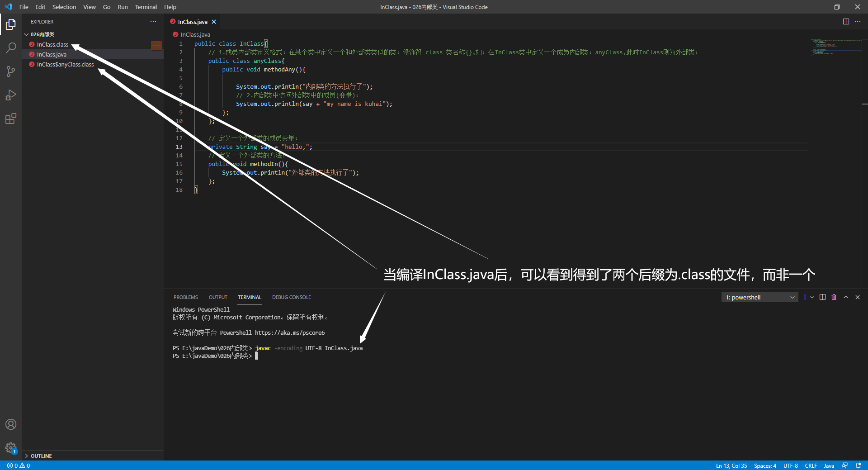
Task: Open the feedback icon in status bar
Action: click(844, 465)
